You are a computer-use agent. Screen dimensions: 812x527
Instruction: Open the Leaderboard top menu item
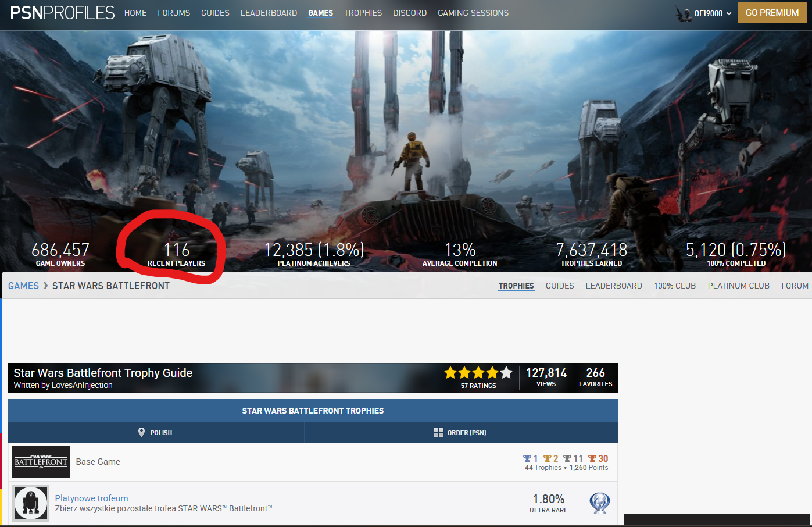tap(269, 13)
